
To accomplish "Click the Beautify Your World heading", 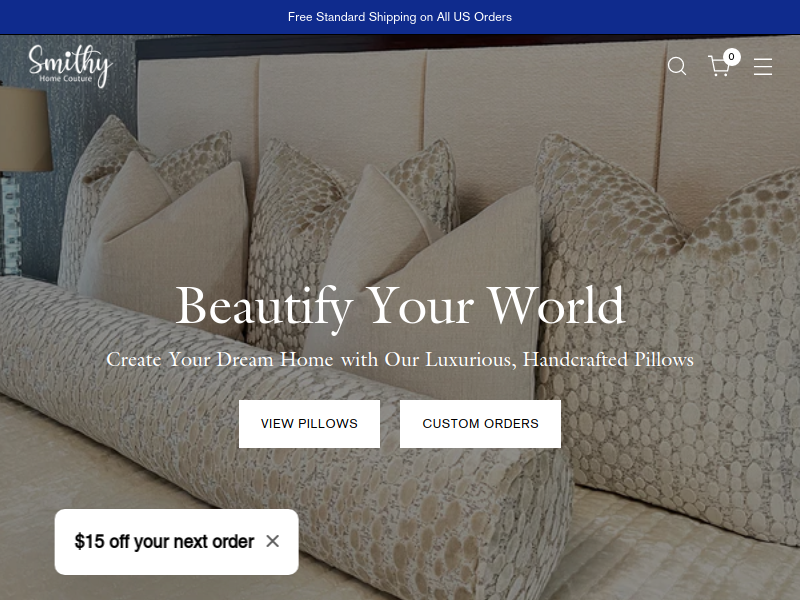I will coord(400,306).
